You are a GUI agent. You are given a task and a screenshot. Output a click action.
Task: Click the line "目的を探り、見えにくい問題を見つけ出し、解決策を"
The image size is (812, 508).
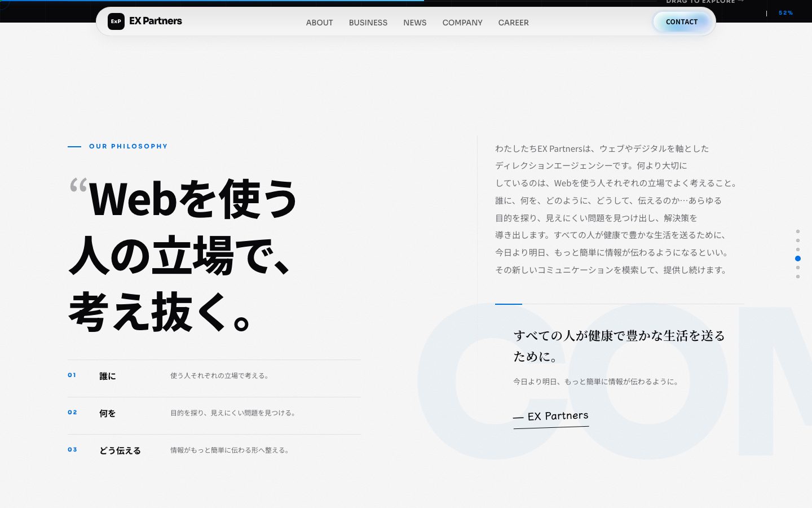[596, 218]
